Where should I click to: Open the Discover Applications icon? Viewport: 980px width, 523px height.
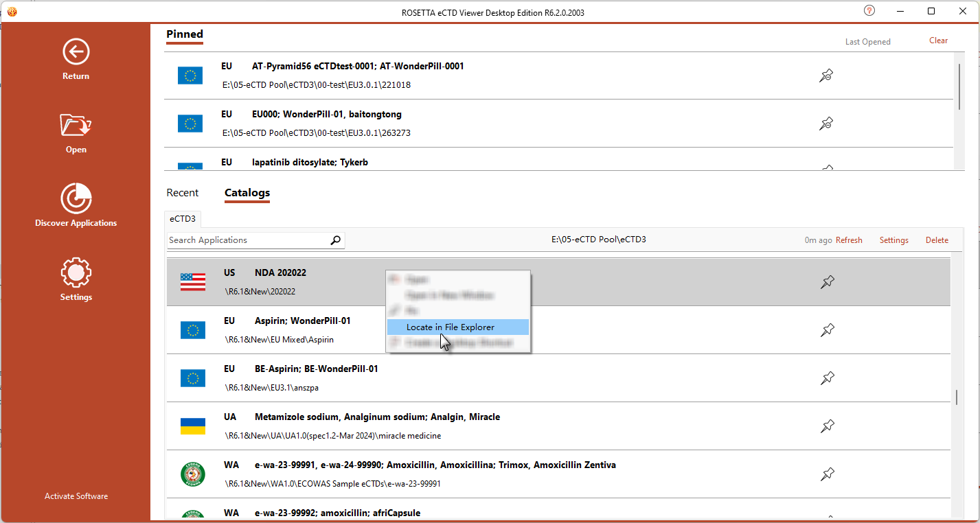point(76,198)
